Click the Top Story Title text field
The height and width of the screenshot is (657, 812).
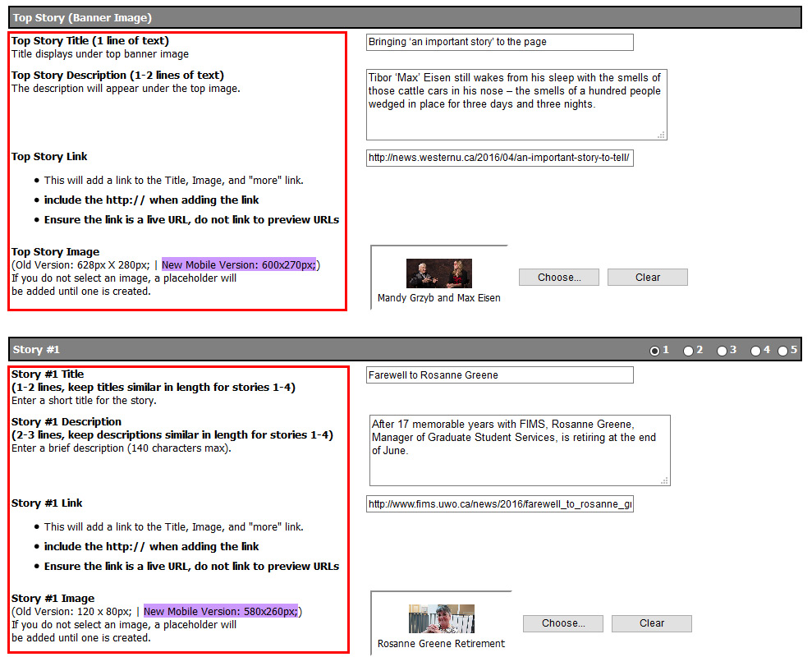[499, 42]
